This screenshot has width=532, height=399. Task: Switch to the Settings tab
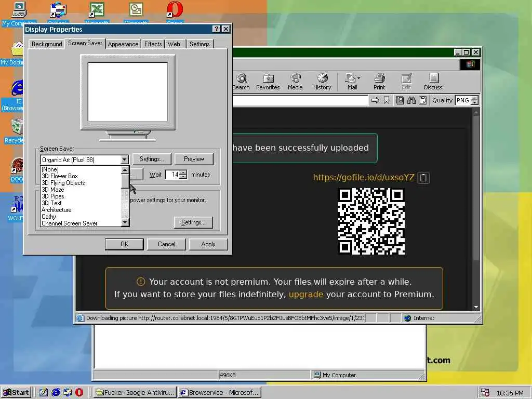199,44
